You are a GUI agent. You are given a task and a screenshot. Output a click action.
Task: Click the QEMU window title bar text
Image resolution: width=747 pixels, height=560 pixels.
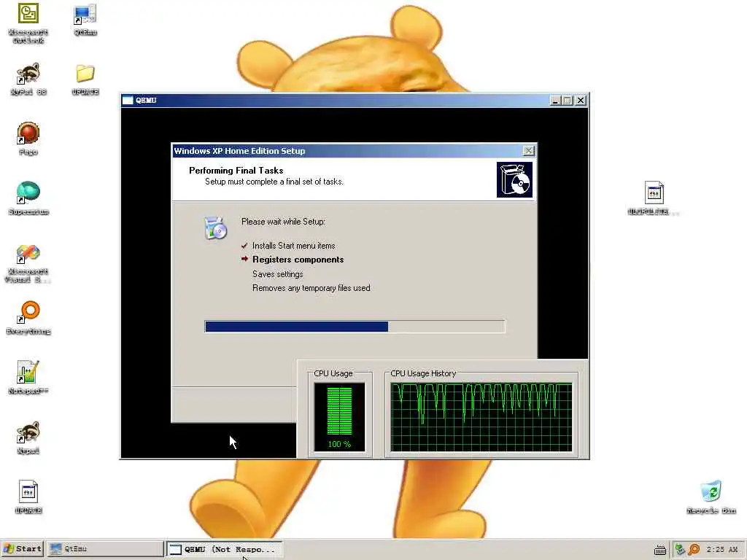[x=146, y=100]
